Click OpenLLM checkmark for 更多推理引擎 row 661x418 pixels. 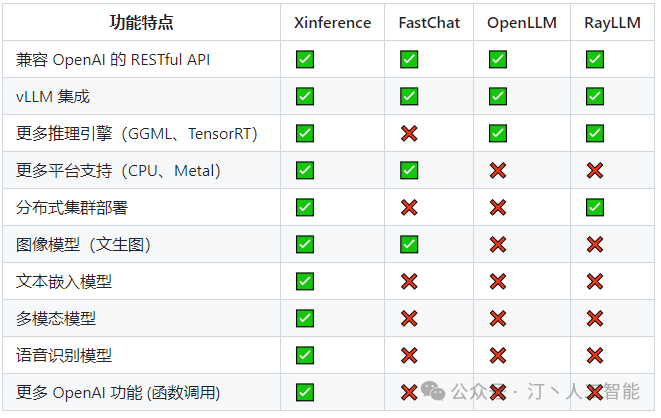click(497, 134)
